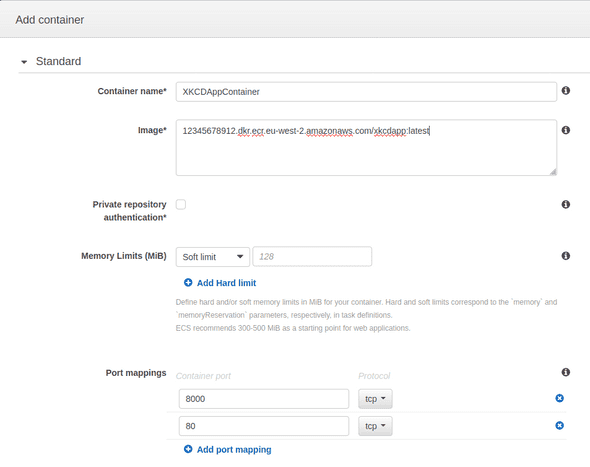Remove the 80 port mapping row
Viewport: 590px width, 467px height.
[x=560, y=425]
